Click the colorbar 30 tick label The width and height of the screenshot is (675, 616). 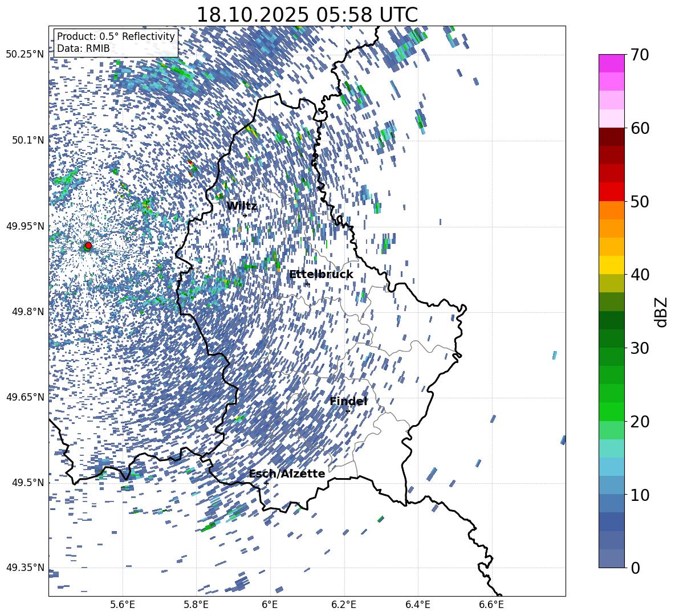640,348
